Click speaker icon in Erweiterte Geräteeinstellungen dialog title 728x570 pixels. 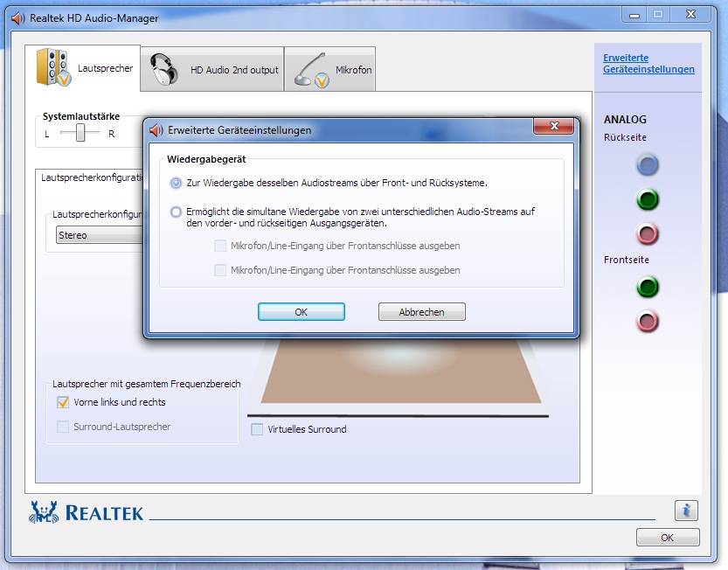[x=156, y=130]
